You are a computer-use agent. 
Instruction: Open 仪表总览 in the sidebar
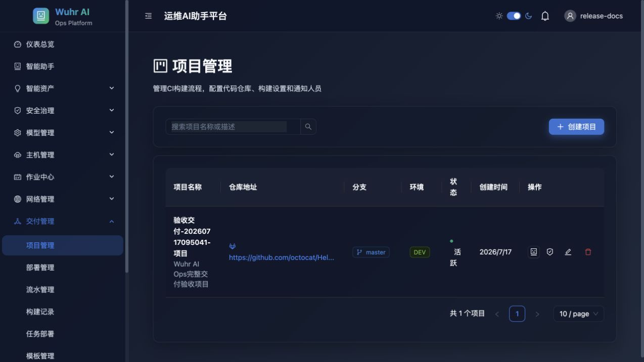pos(63,44)
